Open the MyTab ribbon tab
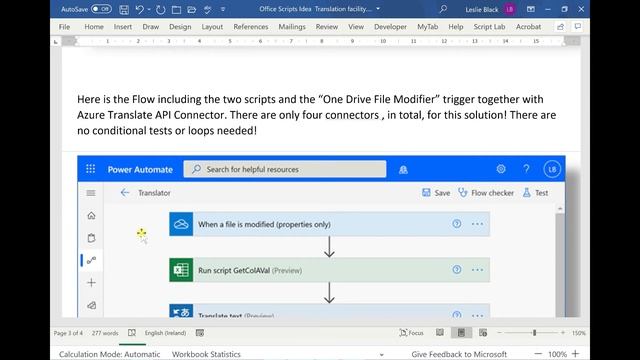Screen dimensions: 640x360 tap(427, 27)
